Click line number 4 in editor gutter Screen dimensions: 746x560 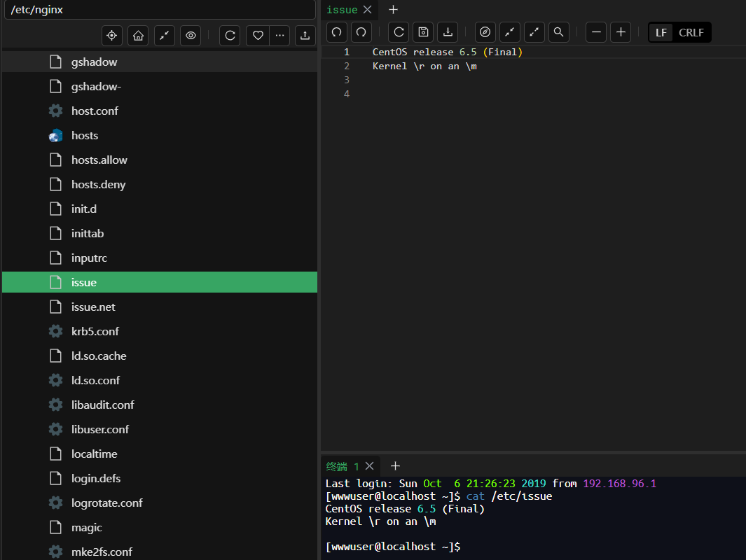click(347, 94)
